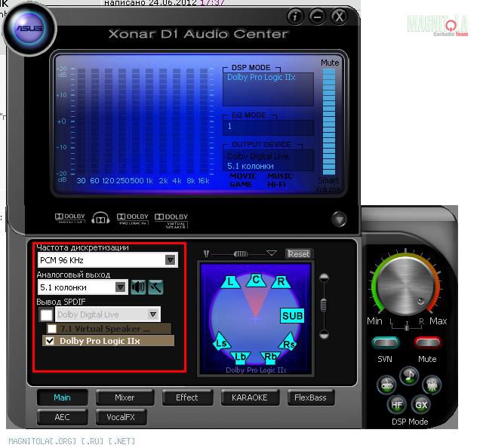Select the Game DSP mode icon
The height and width of the screenshot is (448, 483).
click(386, 385)
